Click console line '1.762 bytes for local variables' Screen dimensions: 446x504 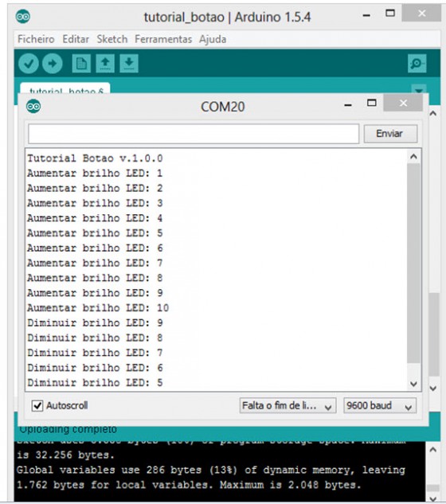coord(189,485)
